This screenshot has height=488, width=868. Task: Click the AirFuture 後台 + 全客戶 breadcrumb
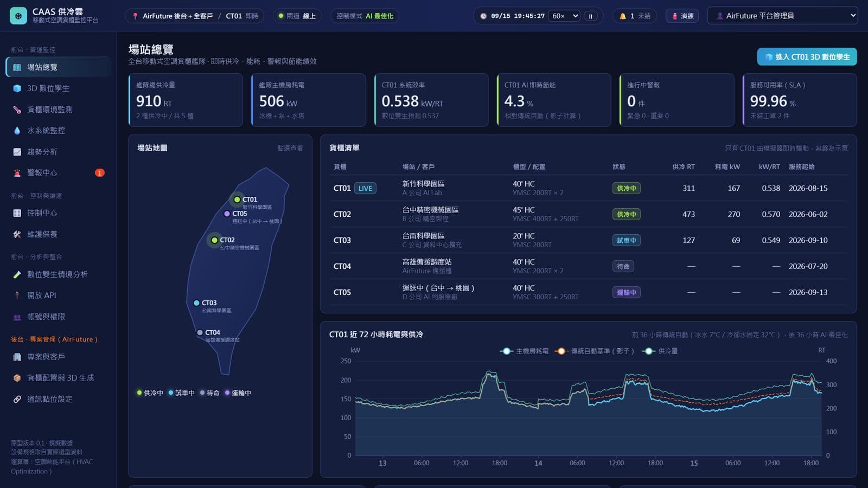click(177, 16)
